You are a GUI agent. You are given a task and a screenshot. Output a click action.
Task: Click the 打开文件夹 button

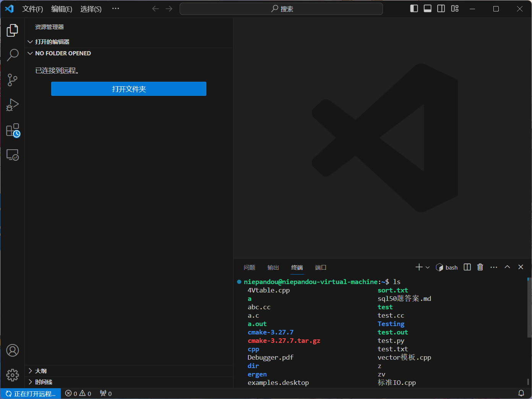[x=129, y=89]
